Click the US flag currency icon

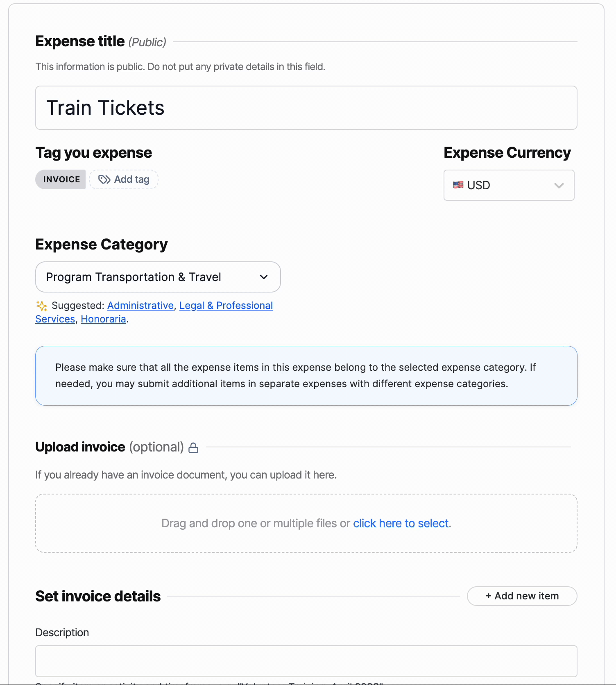tap(458, 185)
